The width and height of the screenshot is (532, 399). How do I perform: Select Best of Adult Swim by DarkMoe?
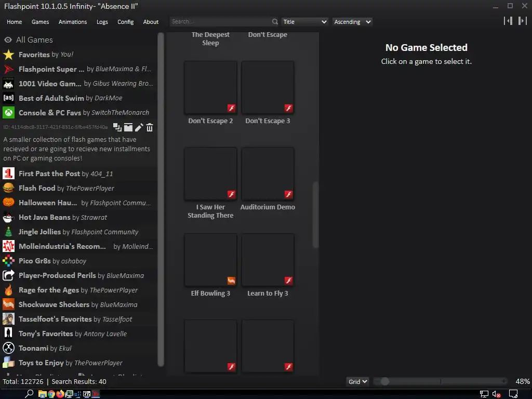(79, 98)
